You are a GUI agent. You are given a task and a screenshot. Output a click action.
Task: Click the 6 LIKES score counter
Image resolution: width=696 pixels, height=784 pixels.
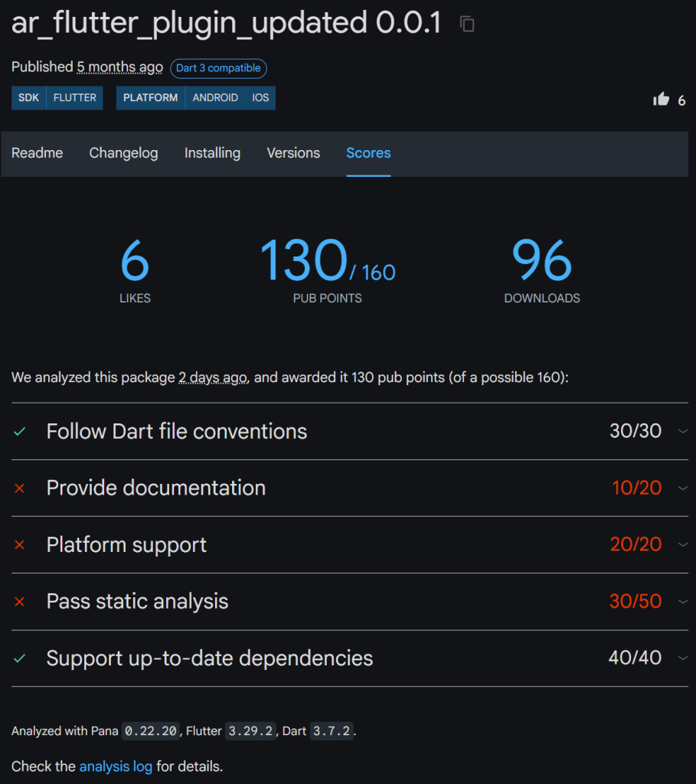[135, 270]
